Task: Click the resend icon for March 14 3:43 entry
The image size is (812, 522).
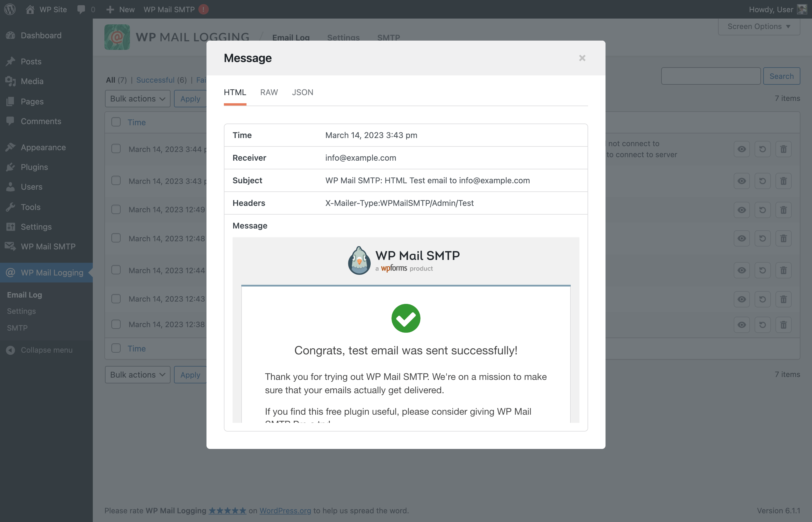Action: [763, 180]
